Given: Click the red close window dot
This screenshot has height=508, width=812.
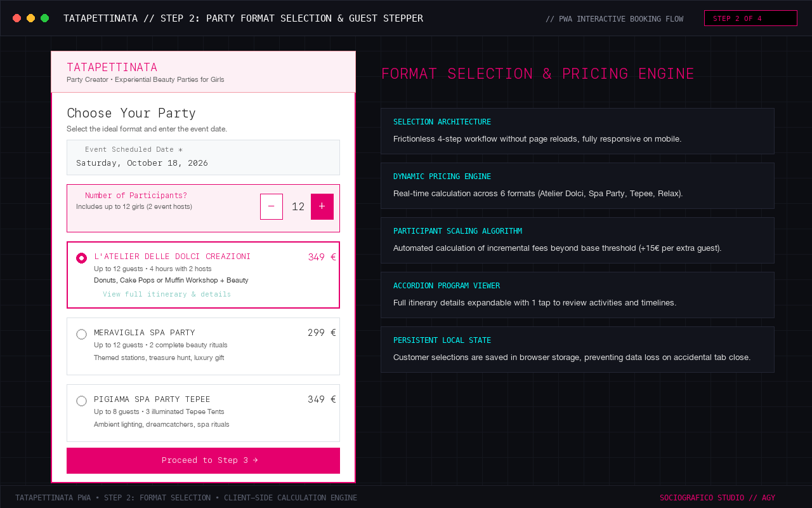Looking at the screenshot, I should pos(17,18).
